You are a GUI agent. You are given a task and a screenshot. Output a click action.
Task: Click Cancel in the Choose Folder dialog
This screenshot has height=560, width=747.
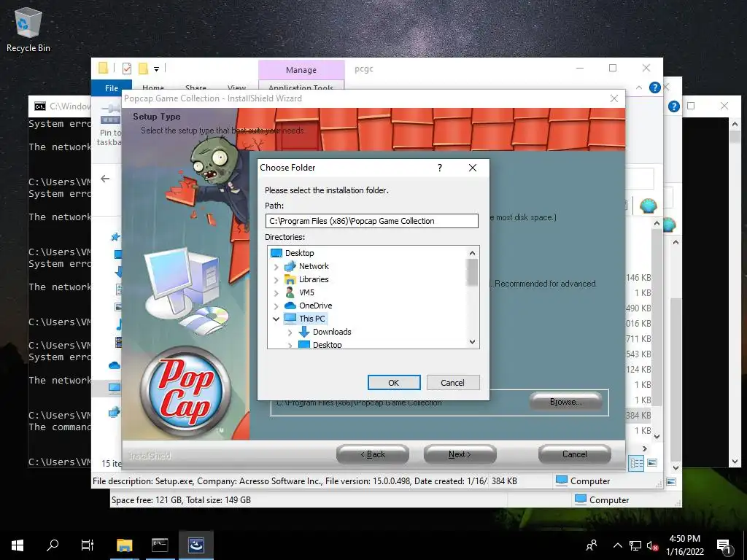(452, 383)
